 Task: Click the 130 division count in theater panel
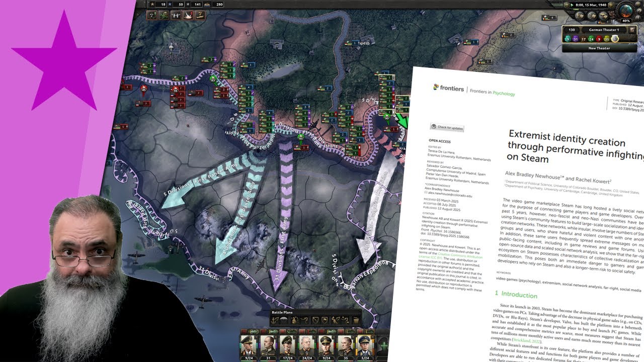click(x=572, y=30)
